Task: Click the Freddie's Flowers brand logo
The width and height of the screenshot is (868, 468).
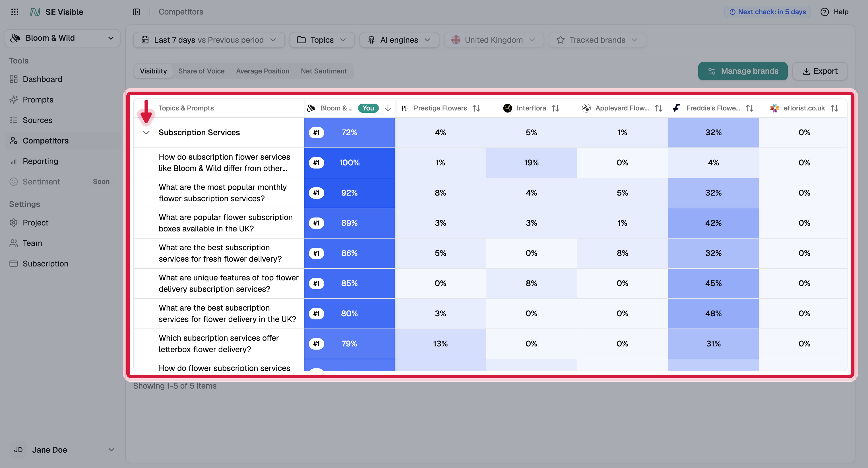Action: pos(677,108)
